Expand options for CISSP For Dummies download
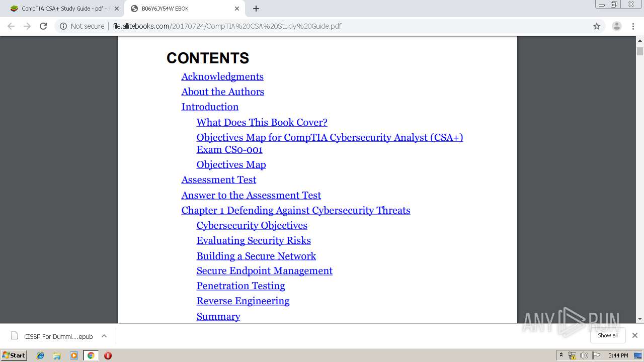This screenshot has height=362, width=644. (x=104, y=336)
